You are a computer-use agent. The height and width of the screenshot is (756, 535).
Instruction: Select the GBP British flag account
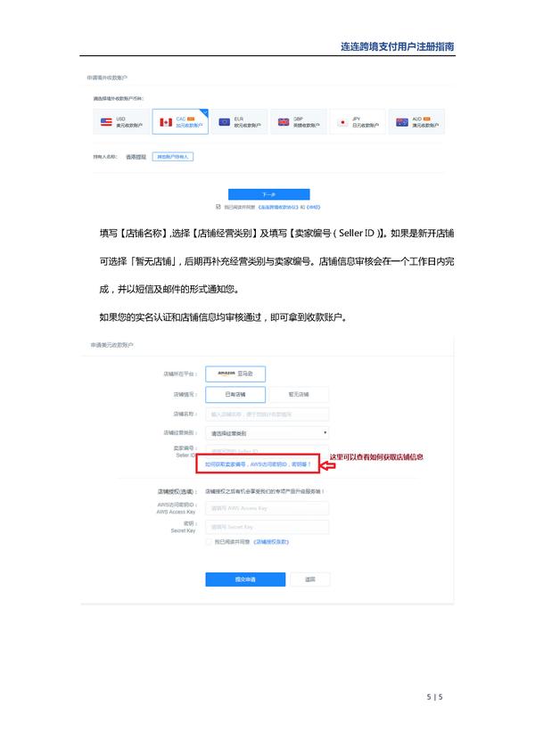coord(299,121)
